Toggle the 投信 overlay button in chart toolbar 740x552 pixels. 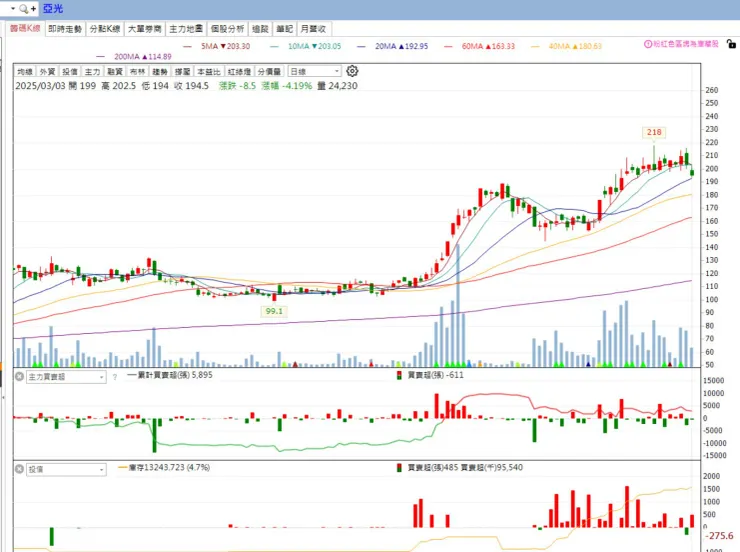[70, 72]
